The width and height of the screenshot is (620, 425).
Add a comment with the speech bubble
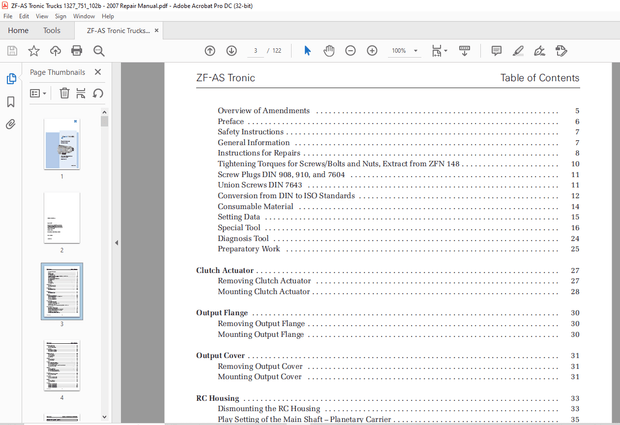pos(496,51)
